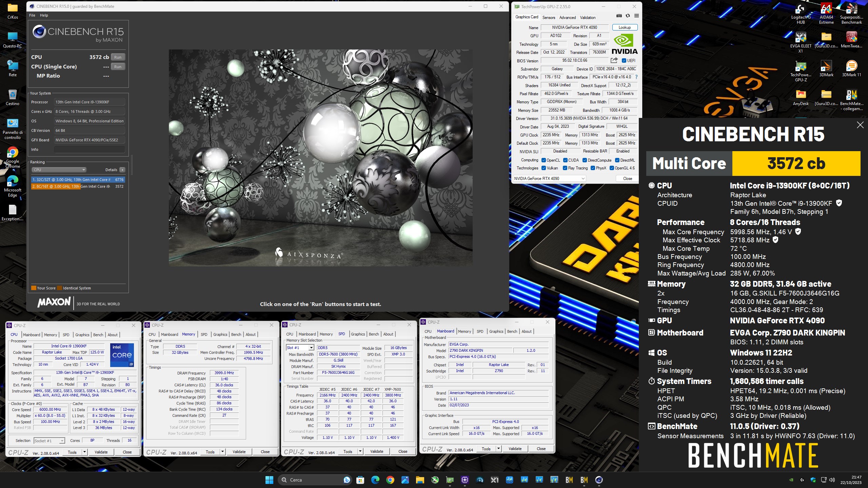Click Close in the Mainboard CPU-Z window
The height and width of the screenshot is (488, 868).
pos(541,449)
